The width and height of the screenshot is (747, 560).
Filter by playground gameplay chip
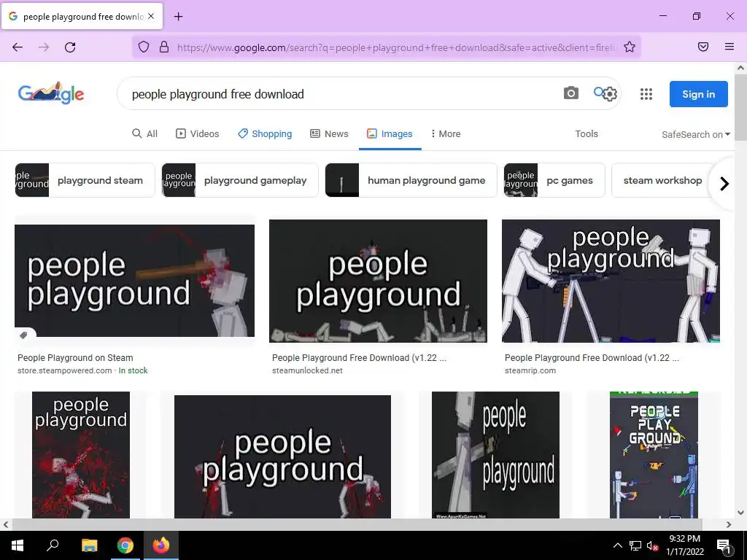(x=239, y=181)
